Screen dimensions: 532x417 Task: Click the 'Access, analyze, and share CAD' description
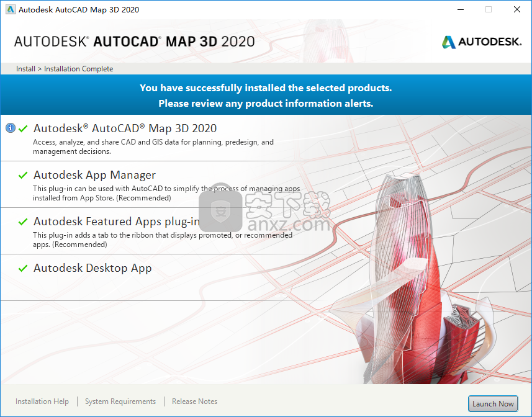[x=153, y=147]
